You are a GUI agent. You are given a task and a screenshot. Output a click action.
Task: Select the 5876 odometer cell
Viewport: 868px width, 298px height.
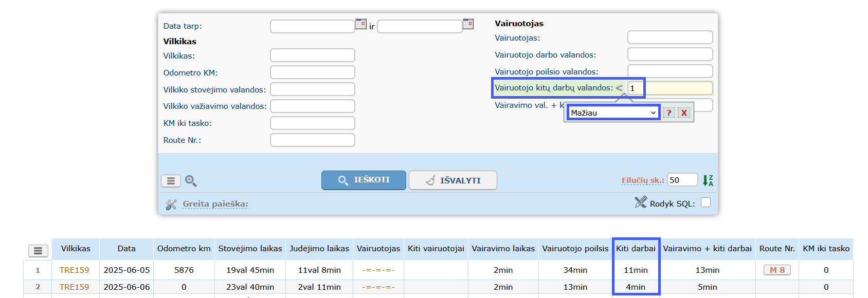coord(184,270)
